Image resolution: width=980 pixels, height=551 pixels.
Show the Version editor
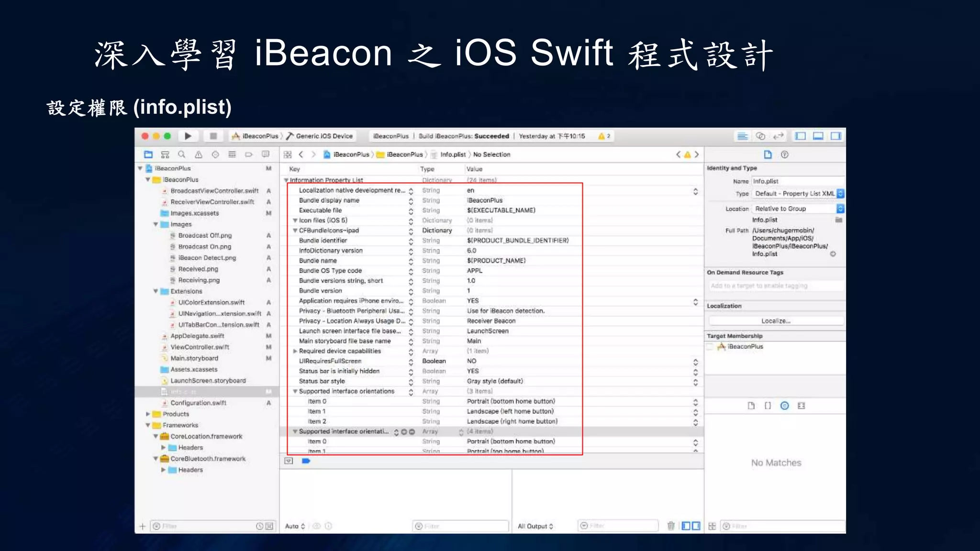[779, 136]
